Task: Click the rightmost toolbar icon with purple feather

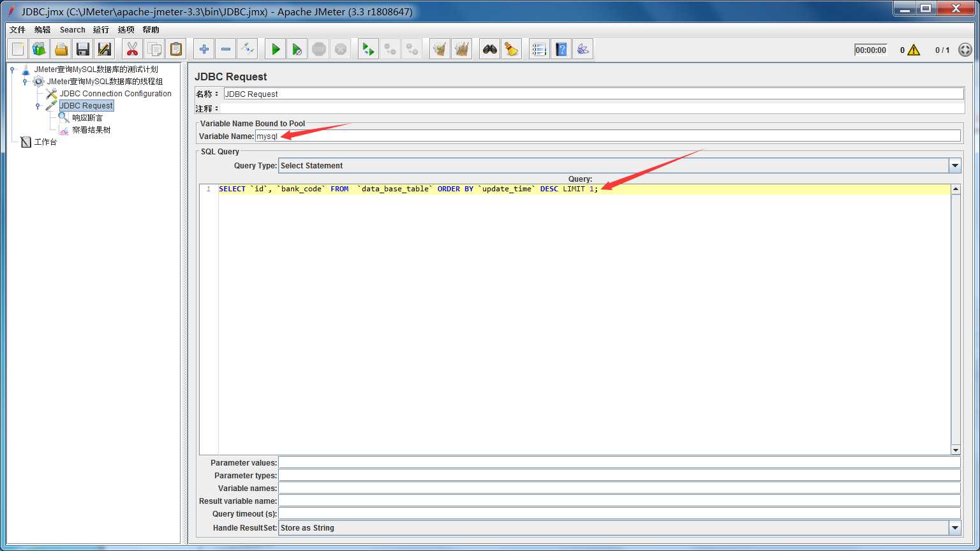Action: point(583,49)
